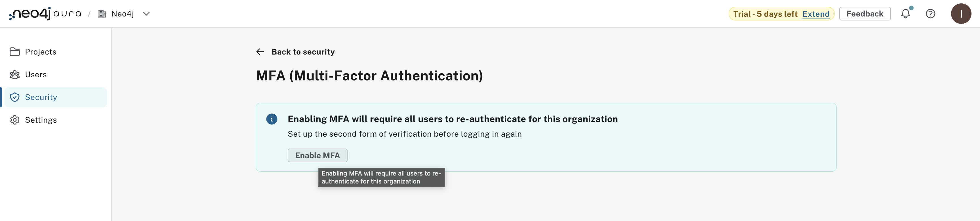The height and width of the screenshot is (221, 980).
Task: Click the Back to security link
Action: (x=303, y=51)
